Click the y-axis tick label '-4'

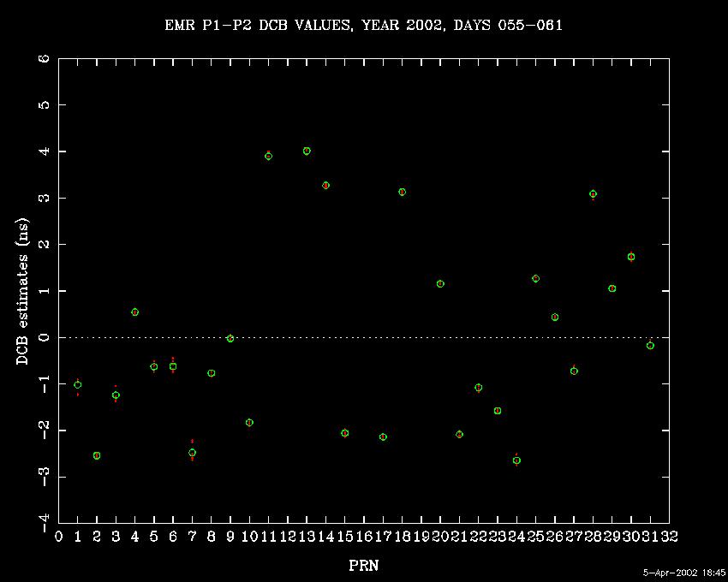point(44,524)
